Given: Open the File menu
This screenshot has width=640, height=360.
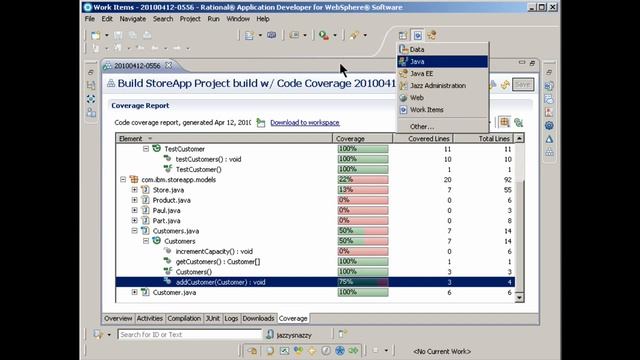Looking at the screenshot, I should (x=90, y=19).
